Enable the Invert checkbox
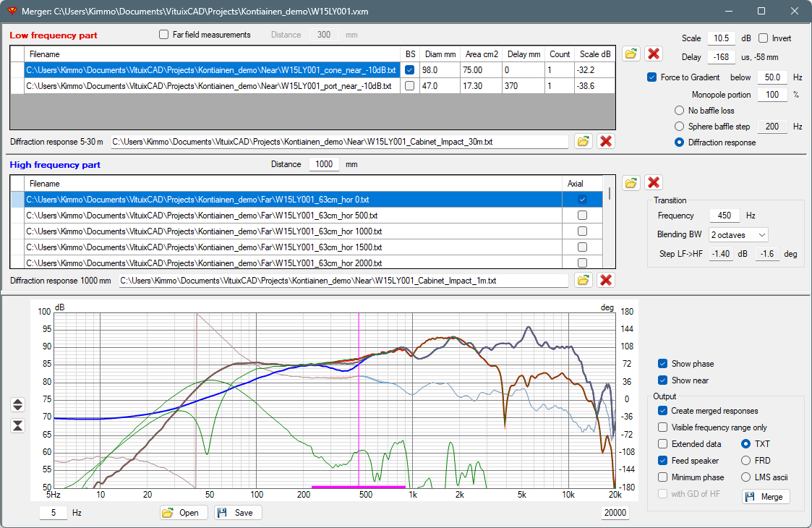Image resolution: width=812 pixels, height=528 pixels. click(763, 38)
